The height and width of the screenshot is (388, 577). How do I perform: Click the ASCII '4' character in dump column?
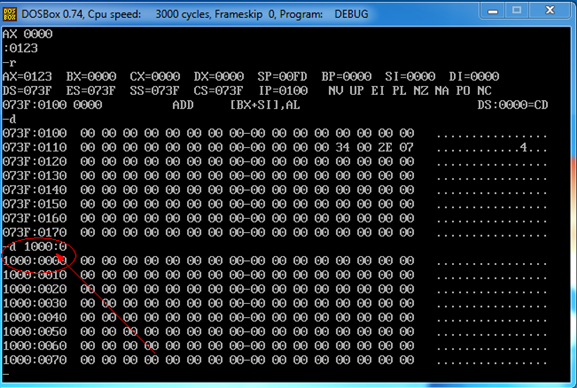[523, 148]
